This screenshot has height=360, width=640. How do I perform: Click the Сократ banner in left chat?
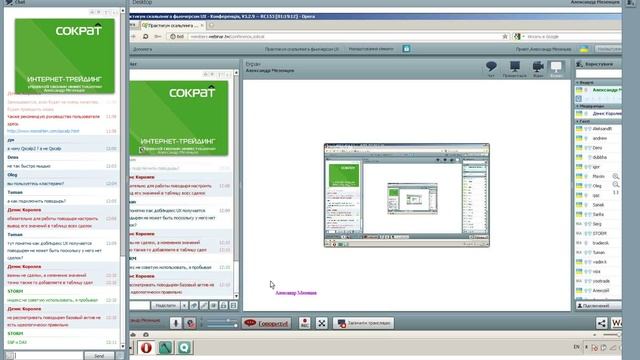pos(64,56)
